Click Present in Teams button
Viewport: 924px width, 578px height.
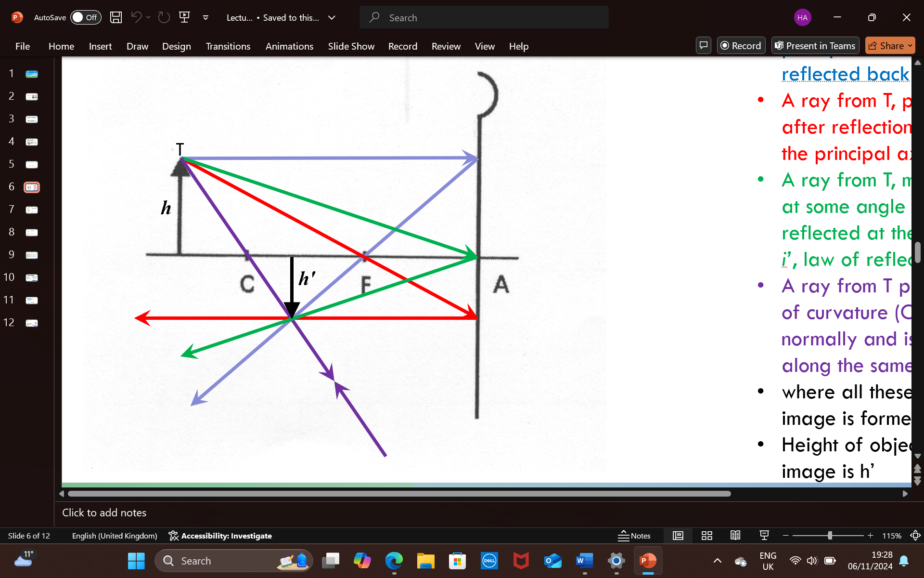coord(815,46)
